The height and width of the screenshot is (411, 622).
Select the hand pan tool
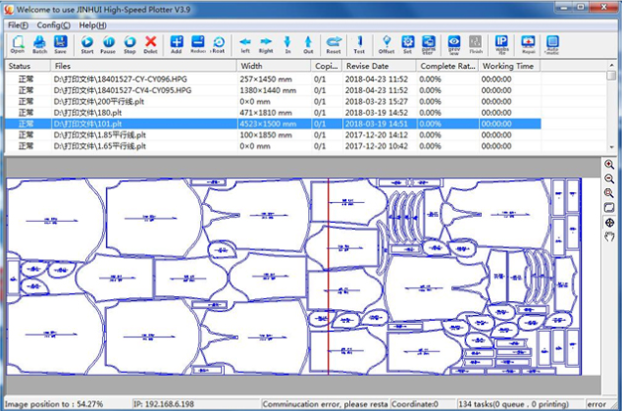pyautogui.click(x=609, y=237)
